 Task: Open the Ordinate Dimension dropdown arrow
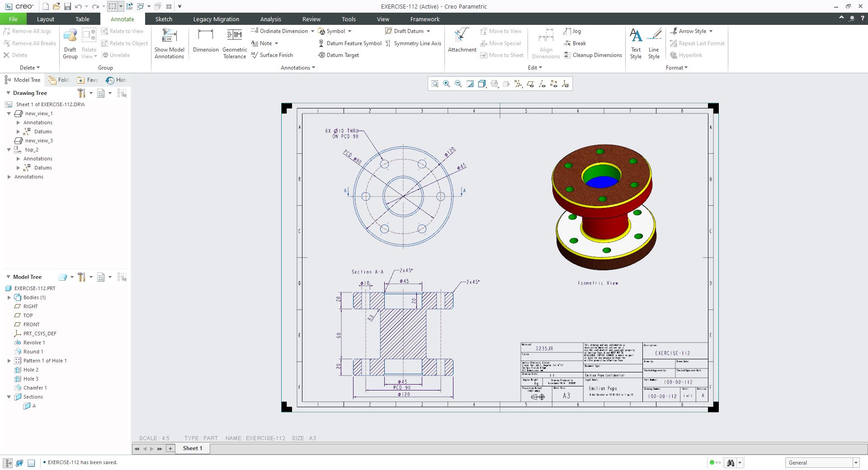click(312, 31)
